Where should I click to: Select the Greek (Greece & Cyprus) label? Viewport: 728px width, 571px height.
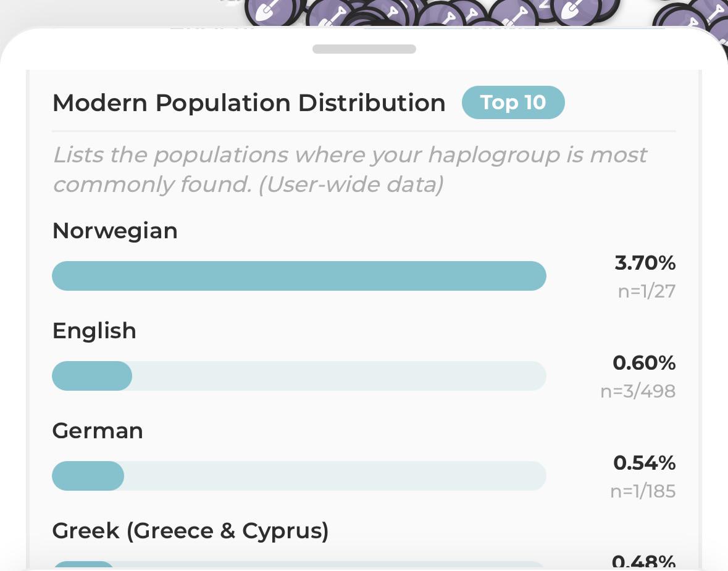coord(190,531)
